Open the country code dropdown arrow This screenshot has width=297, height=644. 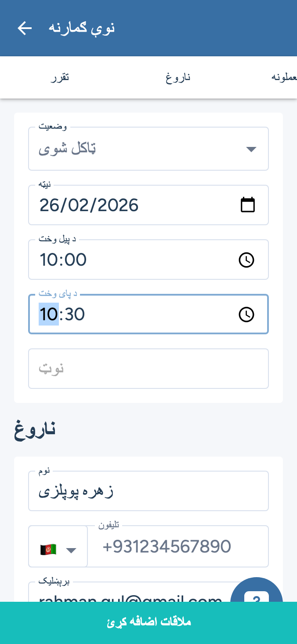pos(71,550)
